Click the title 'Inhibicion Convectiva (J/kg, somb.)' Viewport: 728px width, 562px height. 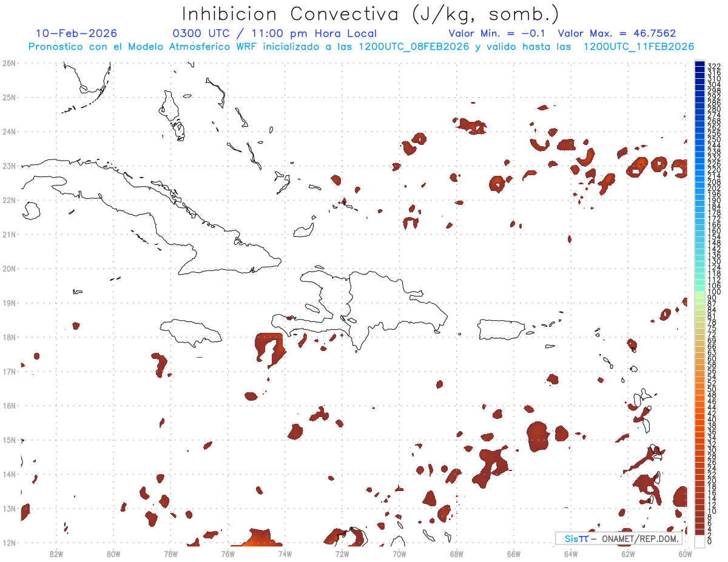pos(371,14)
